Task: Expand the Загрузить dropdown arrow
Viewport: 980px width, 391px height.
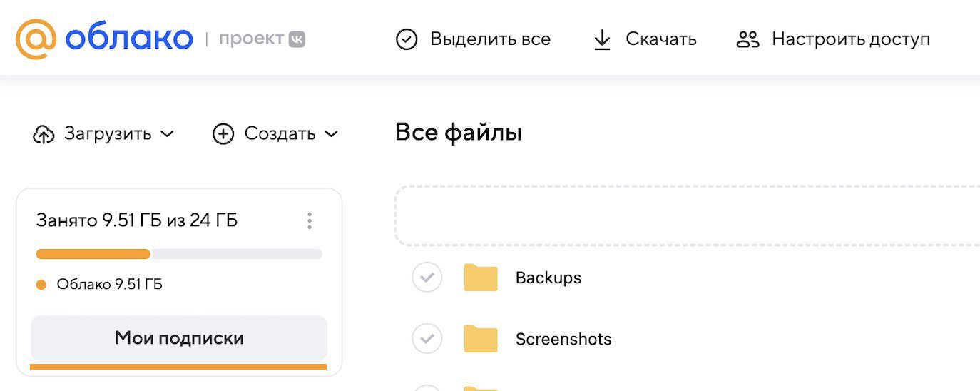Action: point(167,134)
